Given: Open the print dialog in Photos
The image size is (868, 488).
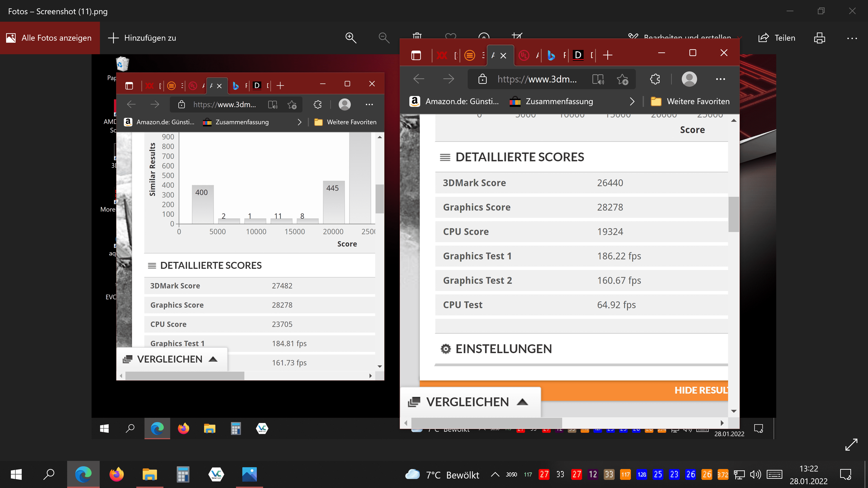Looking at the screenshot, I should 819,38.
